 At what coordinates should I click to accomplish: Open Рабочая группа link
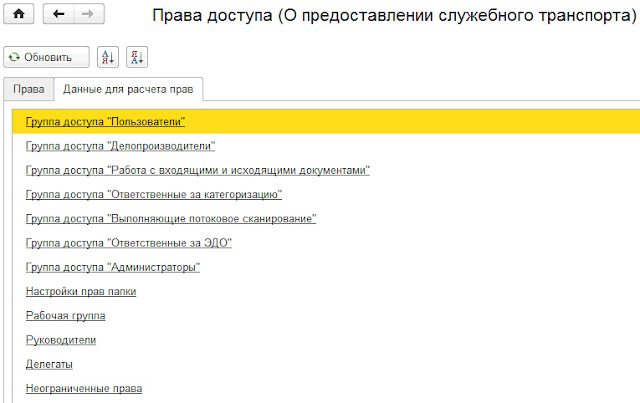click(66, 316)
